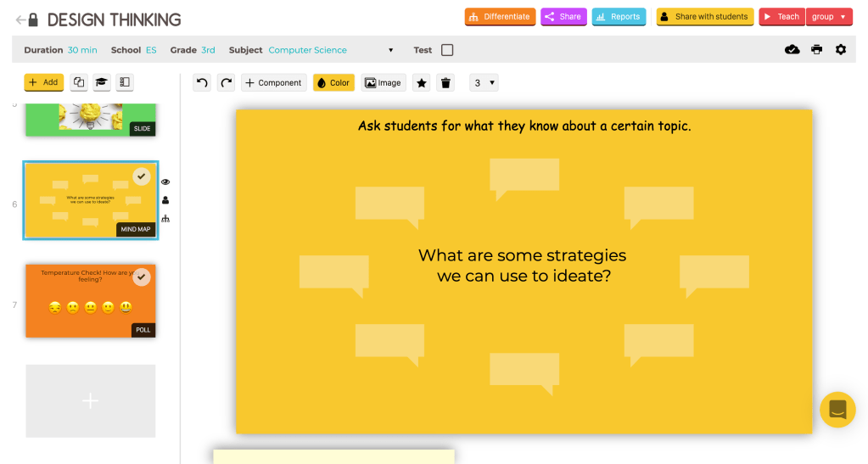Click the star favorite icon
The width and height of the screenshot is (868, 464).
(421, 82)
